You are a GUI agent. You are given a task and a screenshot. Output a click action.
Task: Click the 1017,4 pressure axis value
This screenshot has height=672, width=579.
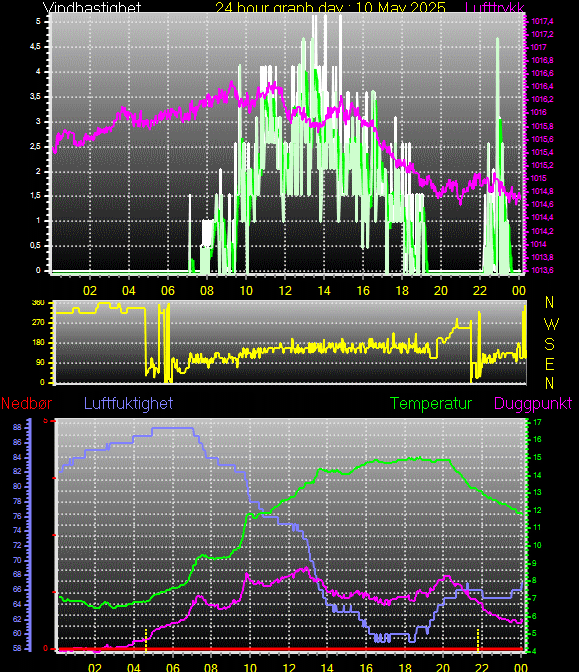542,21
